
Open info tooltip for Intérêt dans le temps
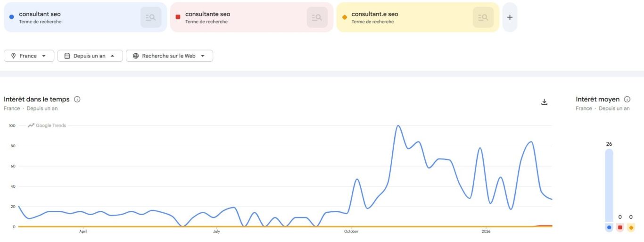(77, 100)
